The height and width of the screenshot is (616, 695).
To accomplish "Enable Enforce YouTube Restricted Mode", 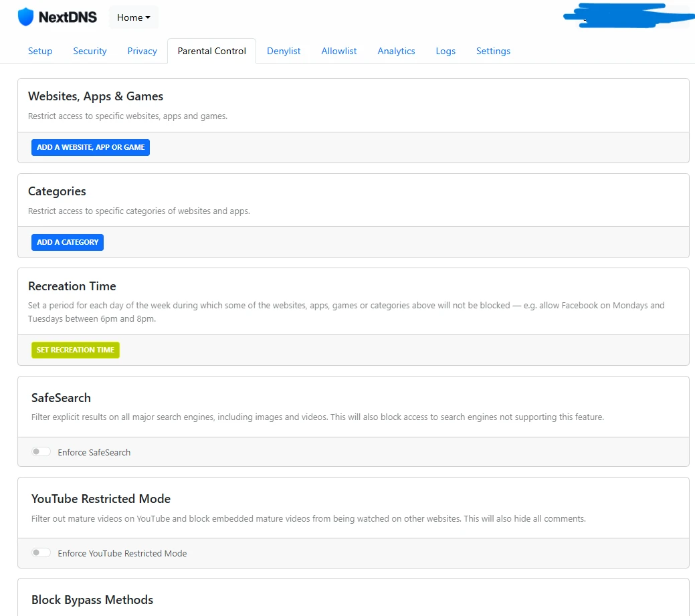I will 41,552.
